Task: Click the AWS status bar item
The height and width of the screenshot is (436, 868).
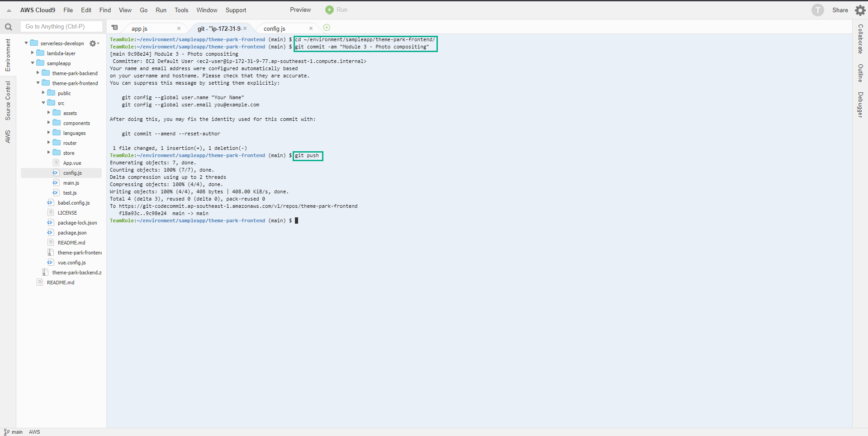Action: (34, 432)
